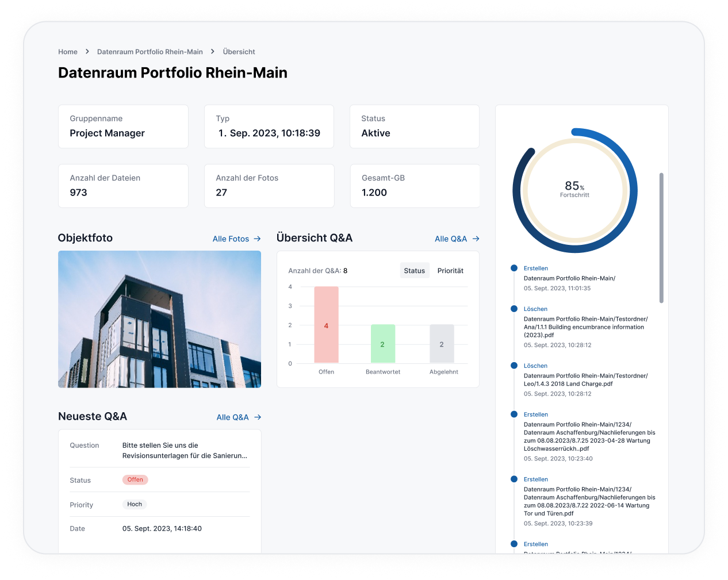Screen dimensions: 728x580
Task: Click Löschen entry for Building encumbrance information
Action: pyautogui.click(x=585, y=327)
